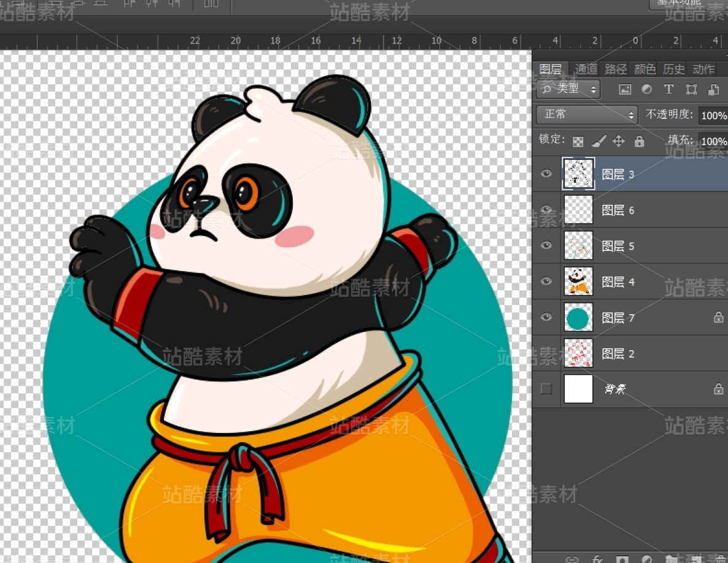The height and width of the screenshot is (563, 728).
Task: Filter layers by smart object icon
Action: coord(714,90)
